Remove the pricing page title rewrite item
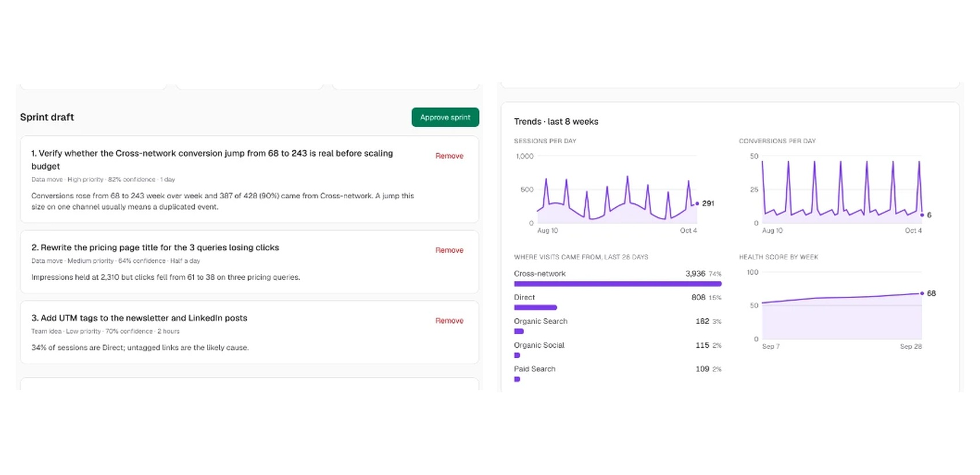The image size is (980, 475). [x=449, y=250]
